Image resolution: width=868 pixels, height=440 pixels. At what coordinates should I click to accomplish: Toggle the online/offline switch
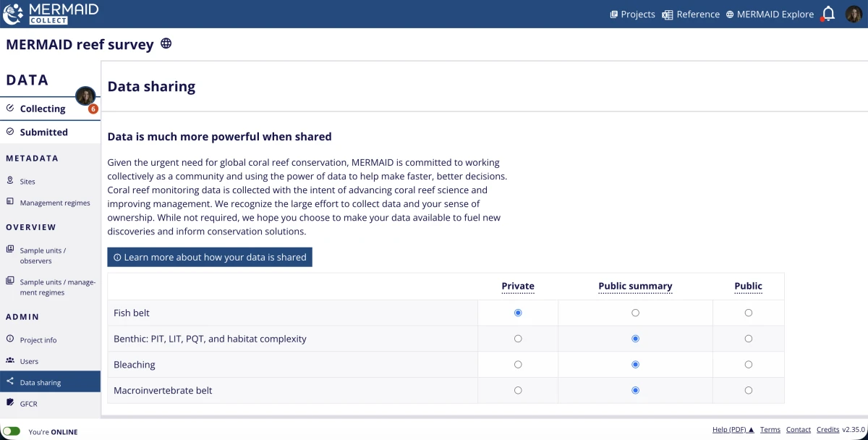click(12, 431)
